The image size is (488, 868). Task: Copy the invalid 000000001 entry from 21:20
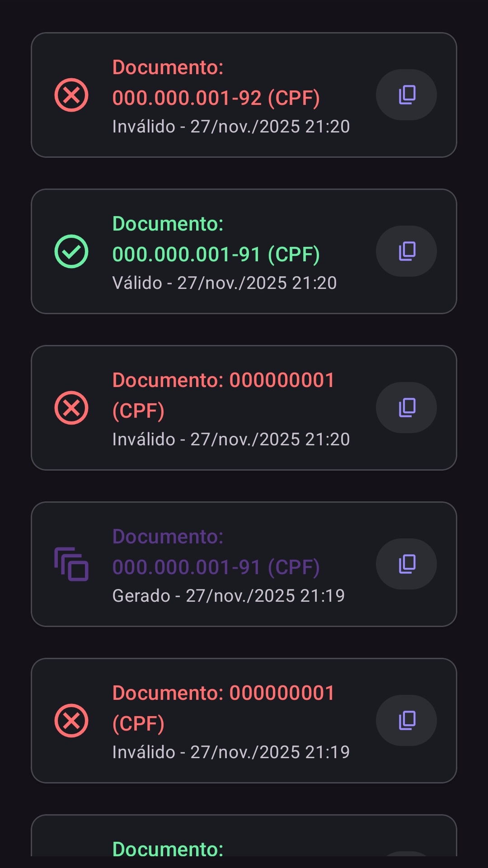406,408
